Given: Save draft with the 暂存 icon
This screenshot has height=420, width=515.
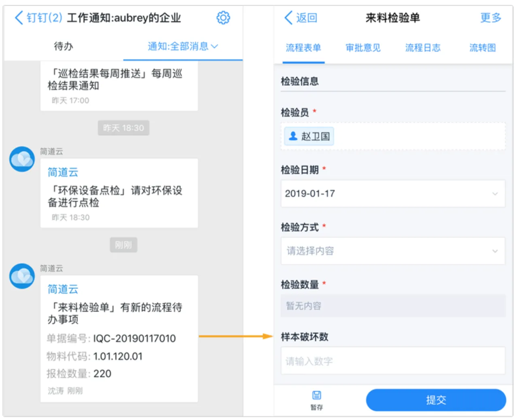Looking at the screenshot, I should [317, 400].
